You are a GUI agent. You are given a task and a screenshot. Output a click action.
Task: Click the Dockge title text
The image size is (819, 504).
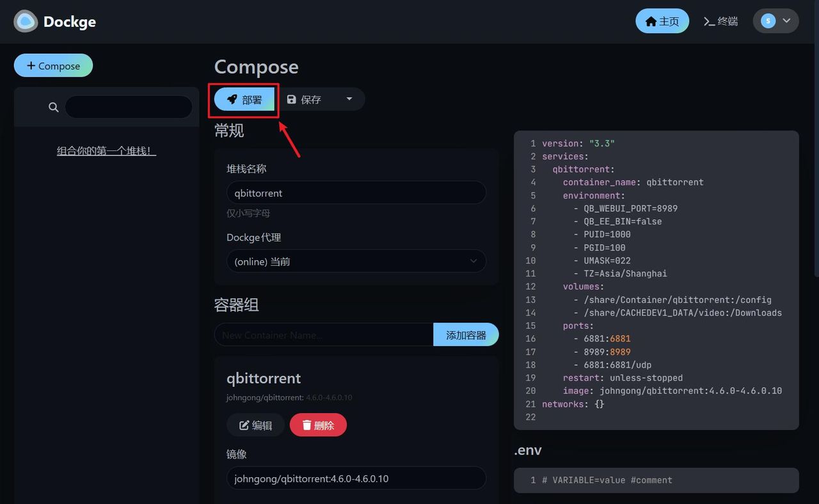pos(69,22)
